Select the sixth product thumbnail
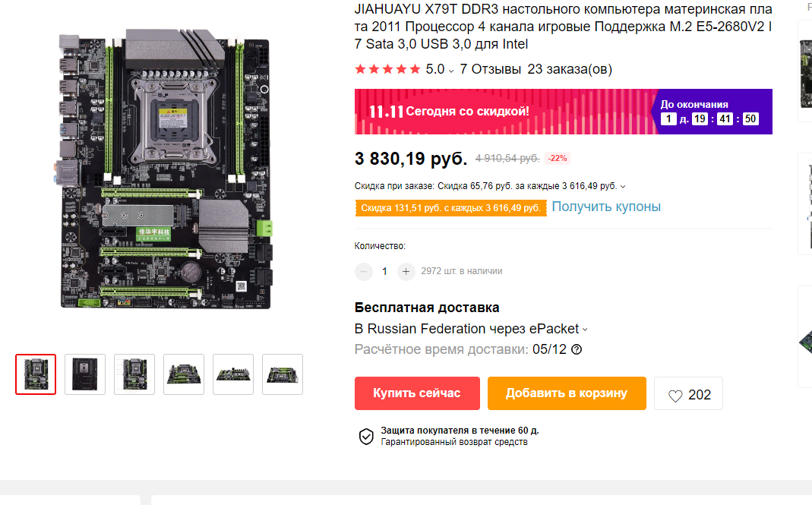 tap(283, 374)
